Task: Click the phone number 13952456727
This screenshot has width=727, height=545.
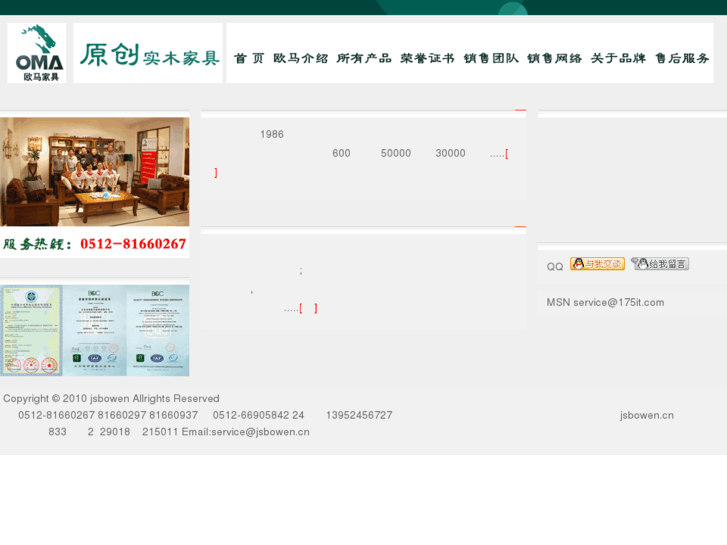Action: point(359,415)
